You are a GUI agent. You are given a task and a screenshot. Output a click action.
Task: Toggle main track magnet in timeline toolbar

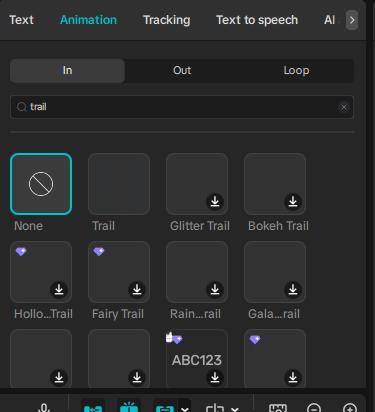point(93,406)
